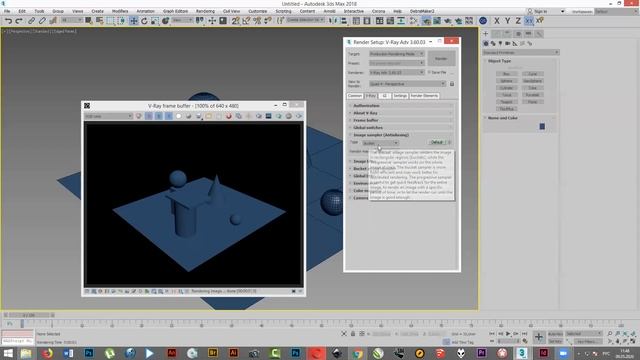Toggle the lock view icon in Render Setup

[452, 84]
